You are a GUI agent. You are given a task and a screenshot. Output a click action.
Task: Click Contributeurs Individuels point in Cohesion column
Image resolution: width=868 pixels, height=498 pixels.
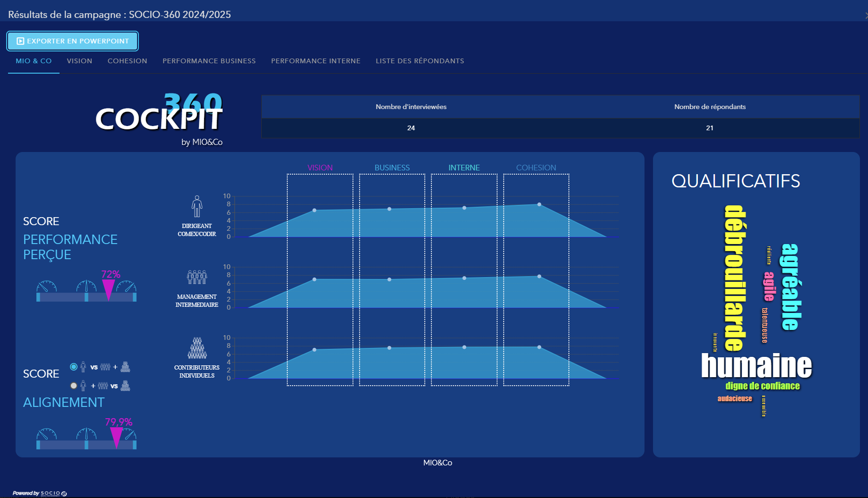click(539, 347)
